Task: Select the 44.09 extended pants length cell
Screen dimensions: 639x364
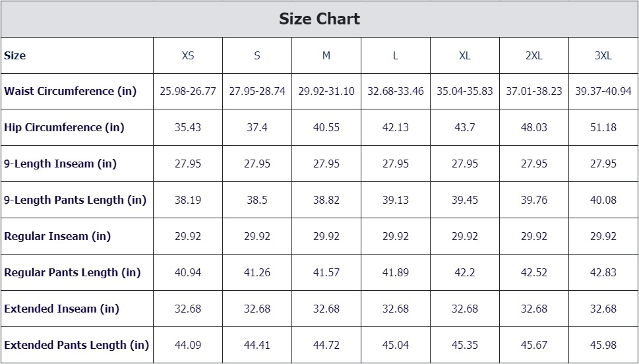Action: coord(188,346)
